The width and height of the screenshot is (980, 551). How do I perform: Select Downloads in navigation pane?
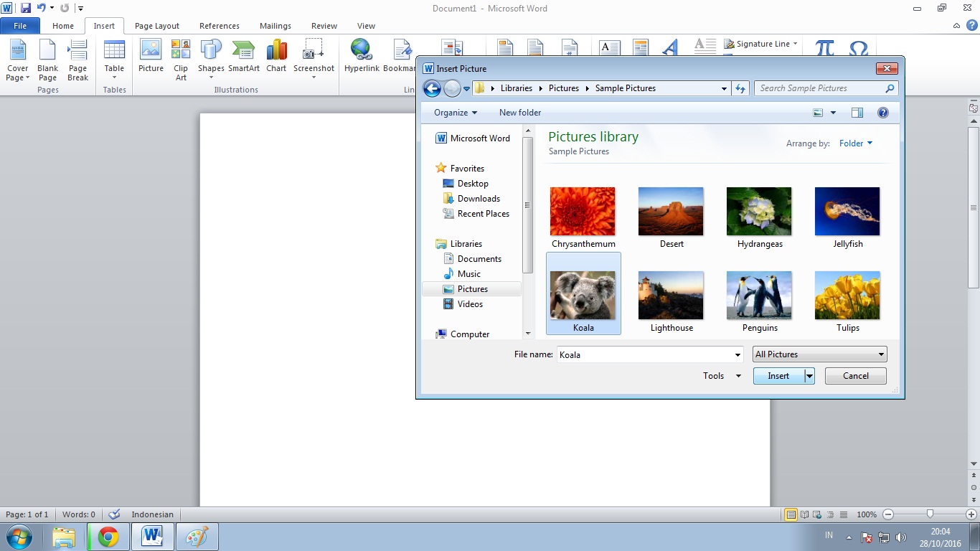[479, 199]
